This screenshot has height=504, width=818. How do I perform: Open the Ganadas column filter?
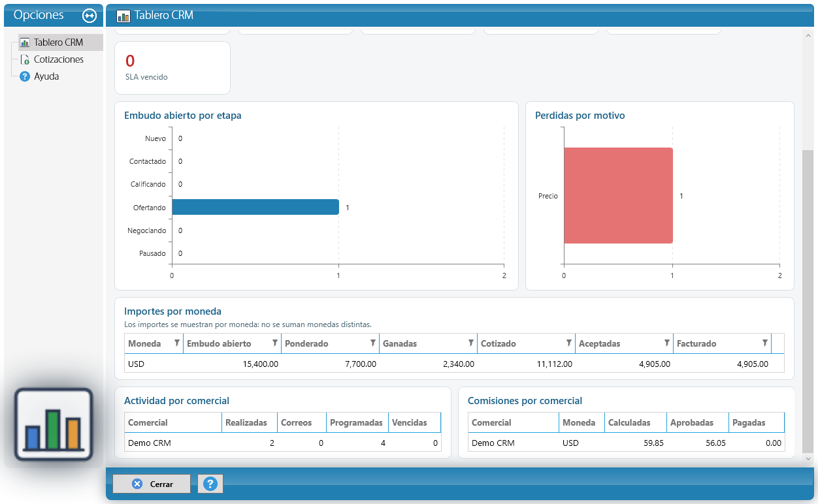(x=471, y=343)
